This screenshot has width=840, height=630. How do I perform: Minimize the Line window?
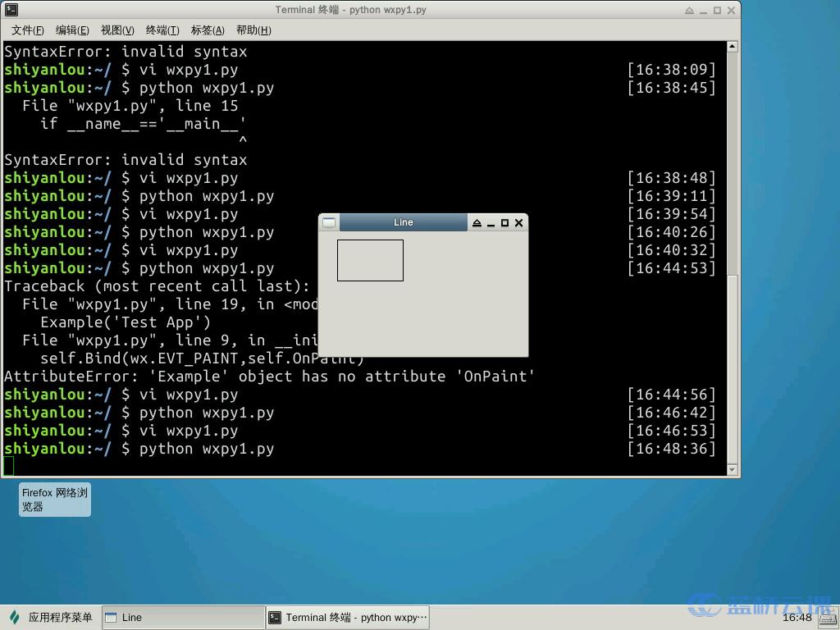tap(491, 223)
